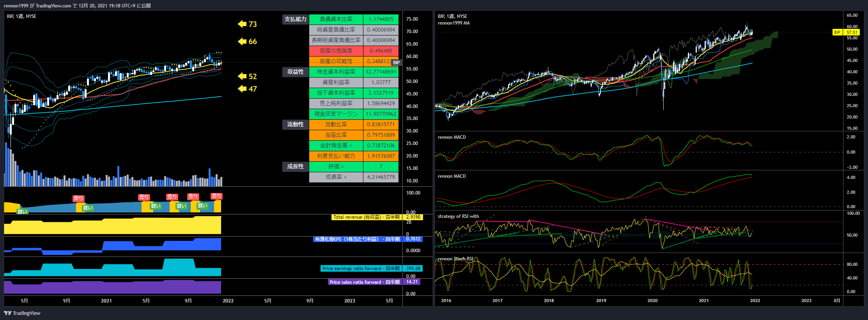
Task: Click the 利息支払い能力 table cell
Action: click(x=336, y=156)
